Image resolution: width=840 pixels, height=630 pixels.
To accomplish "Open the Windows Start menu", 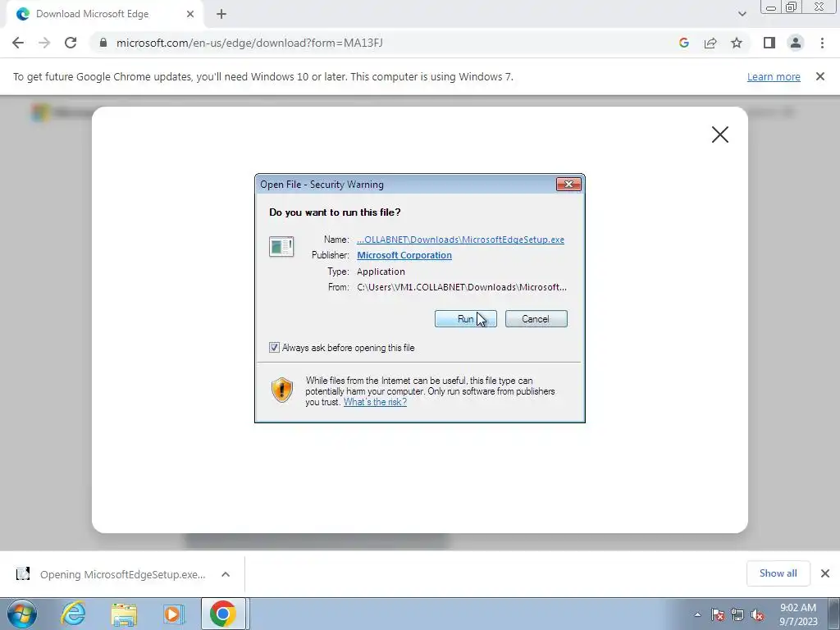I will point(22,614).
